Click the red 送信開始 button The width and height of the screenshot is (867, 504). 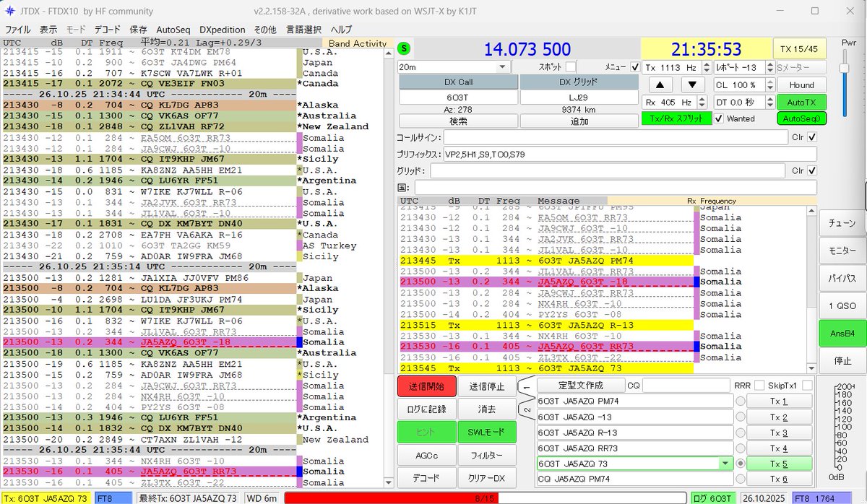tap(426, 386)
